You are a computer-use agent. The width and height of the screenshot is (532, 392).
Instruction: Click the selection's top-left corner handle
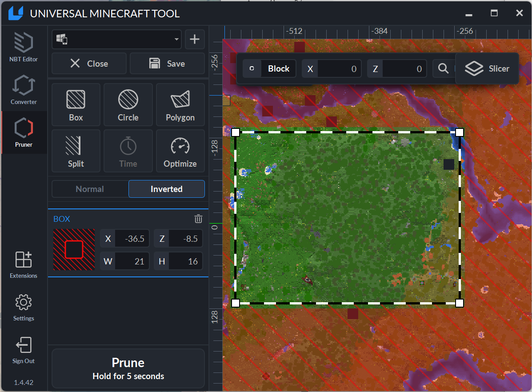click(236, 132)
